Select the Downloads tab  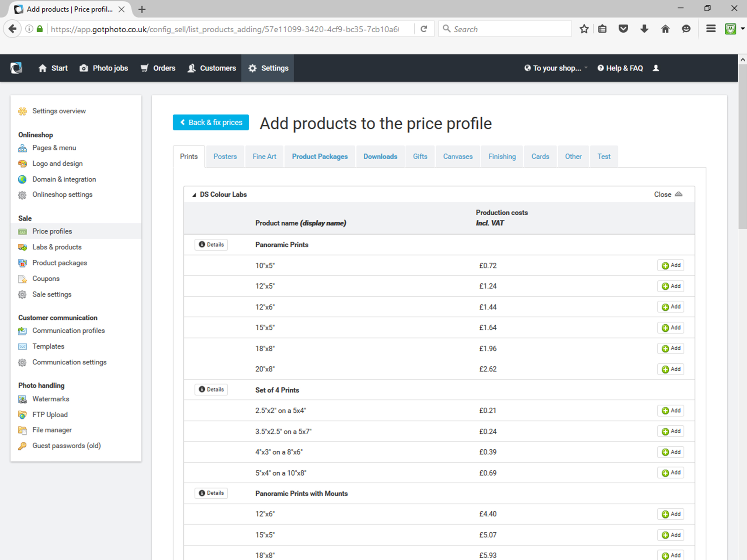pos(381,157)
